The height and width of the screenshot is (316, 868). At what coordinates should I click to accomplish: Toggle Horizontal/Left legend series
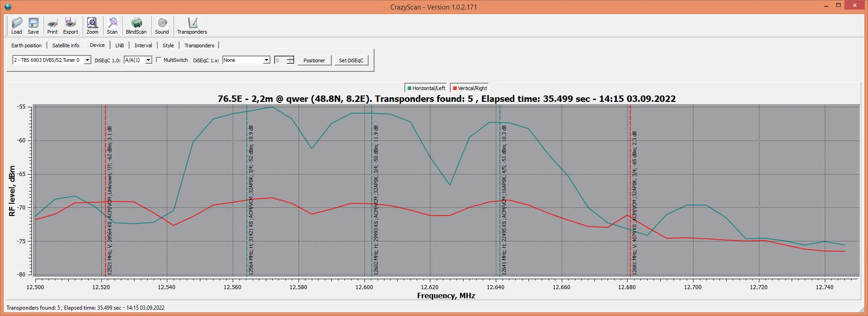tap(426, 88)
